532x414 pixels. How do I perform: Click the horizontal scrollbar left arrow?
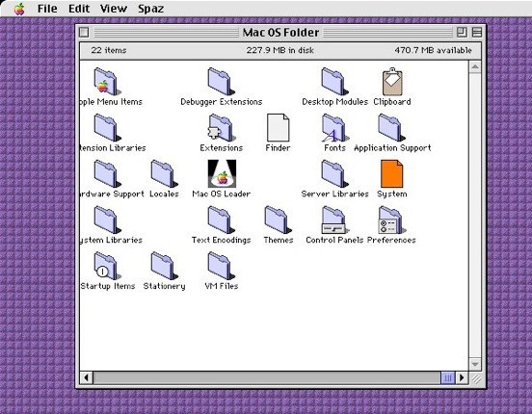pos(86,377)
